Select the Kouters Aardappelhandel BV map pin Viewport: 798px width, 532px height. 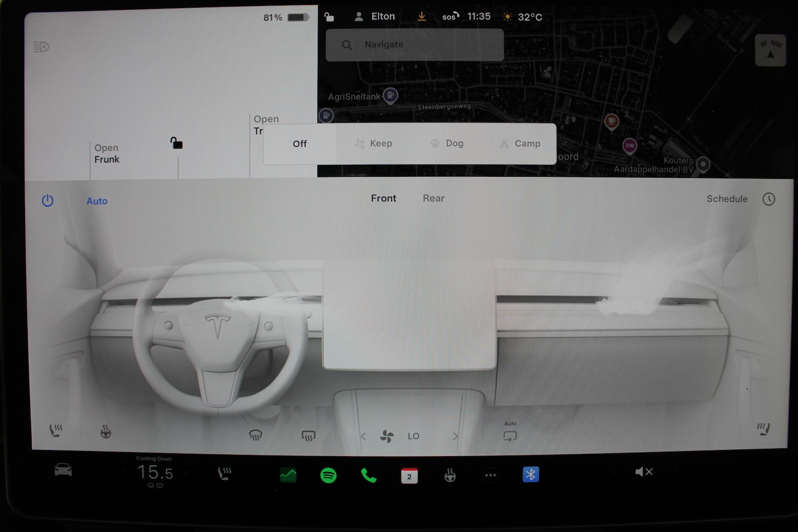point(703,165)
